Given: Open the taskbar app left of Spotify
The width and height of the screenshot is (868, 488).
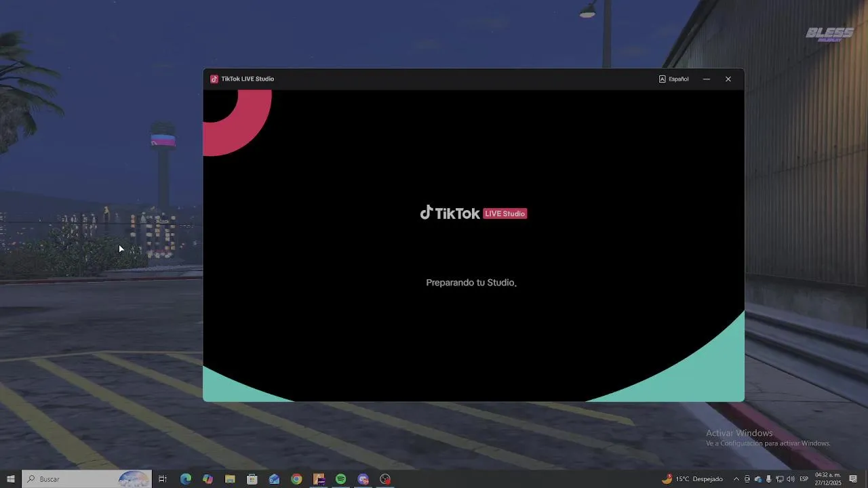Looking at the screenshot, I should coord(319,479).
